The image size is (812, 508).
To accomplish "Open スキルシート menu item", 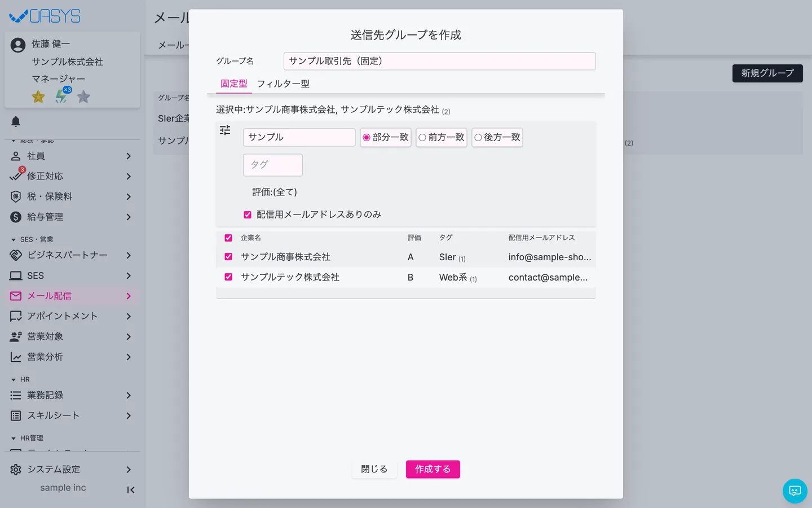I will click(x=72, y=415).
